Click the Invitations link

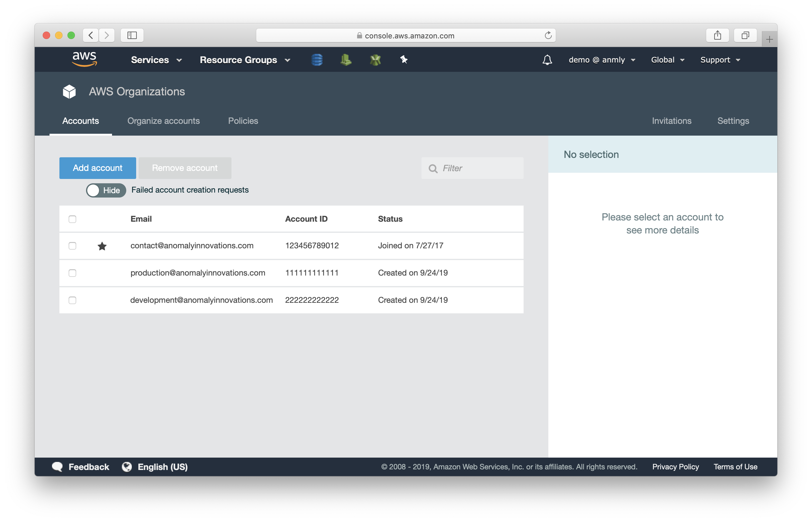click(671, 121)
